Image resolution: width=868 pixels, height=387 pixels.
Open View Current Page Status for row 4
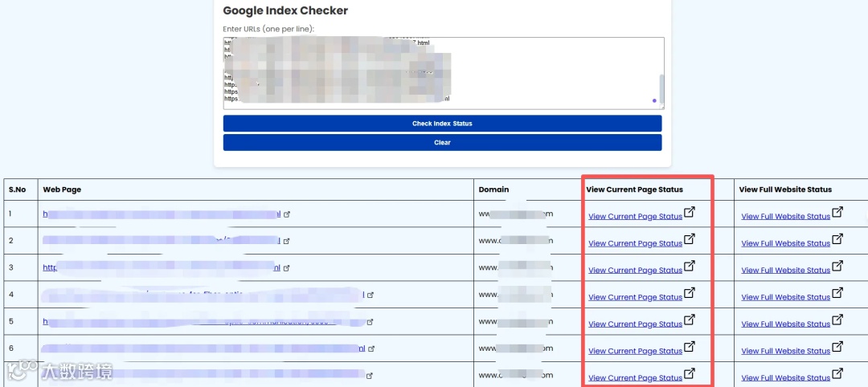tap(635, 297)
